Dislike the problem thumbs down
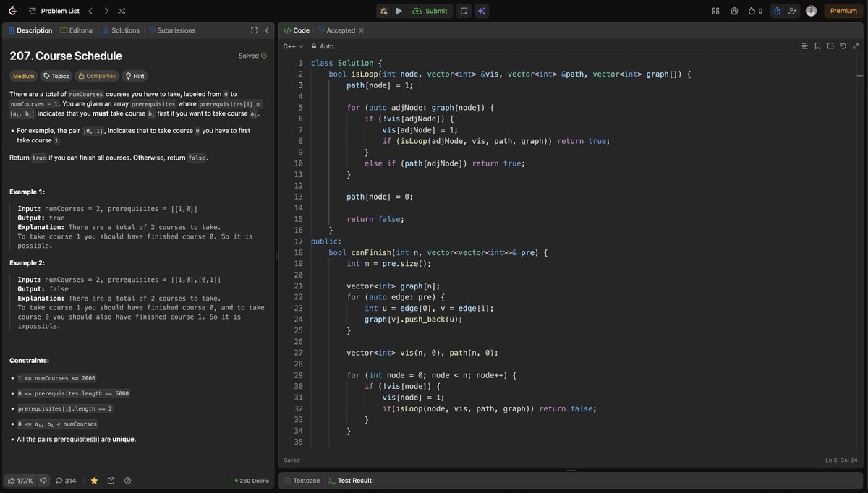Image resolution: width=868 pixels, height=493 pixels. [x=43, y=481]
